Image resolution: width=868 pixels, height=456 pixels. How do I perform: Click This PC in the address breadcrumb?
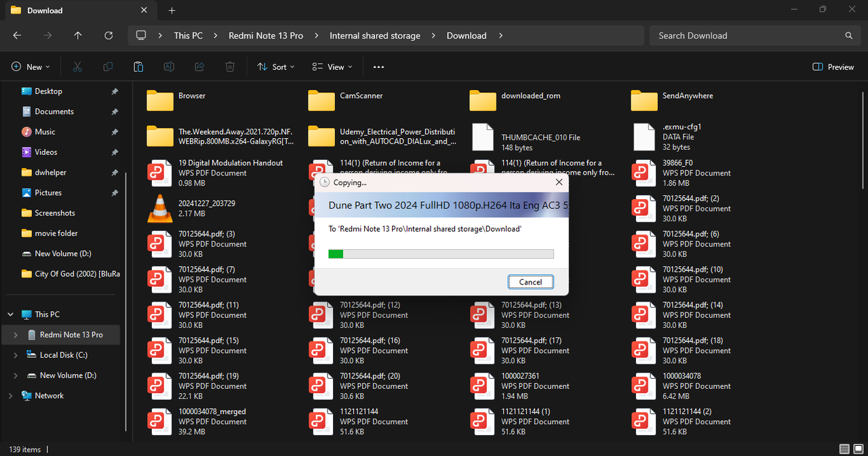click(188, 35)
